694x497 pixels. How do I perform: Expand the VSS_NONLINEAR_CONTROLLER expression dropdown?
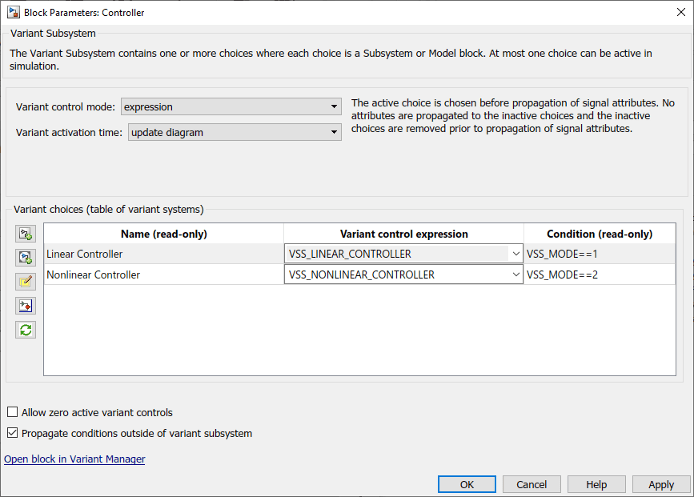(x=515, y=274)
